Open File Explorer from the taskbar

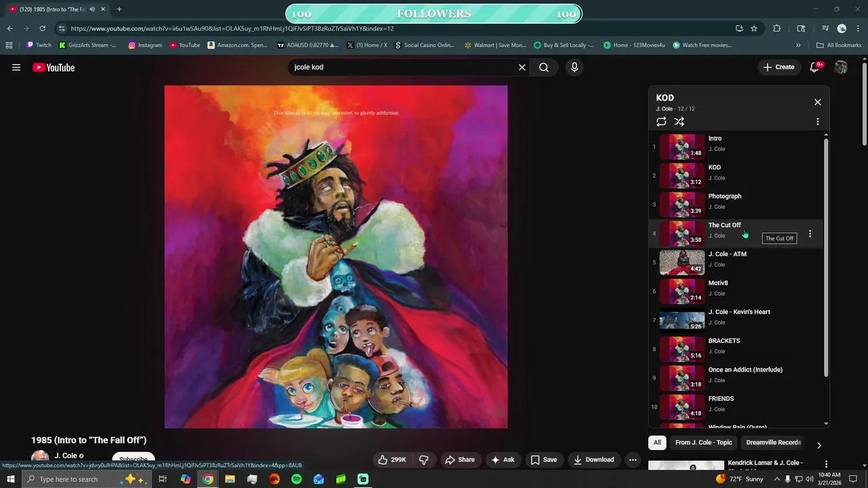230,479
